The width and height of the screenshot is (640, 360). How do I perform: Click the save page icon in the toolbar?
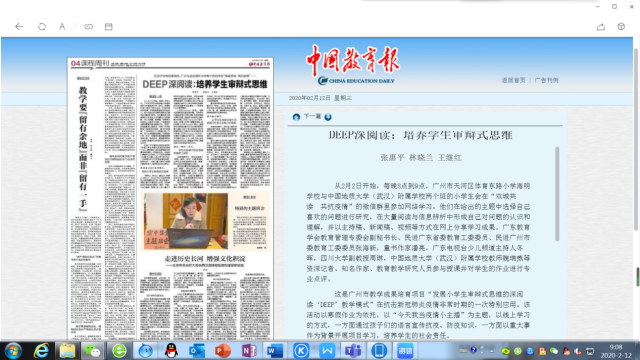(109, 27)
